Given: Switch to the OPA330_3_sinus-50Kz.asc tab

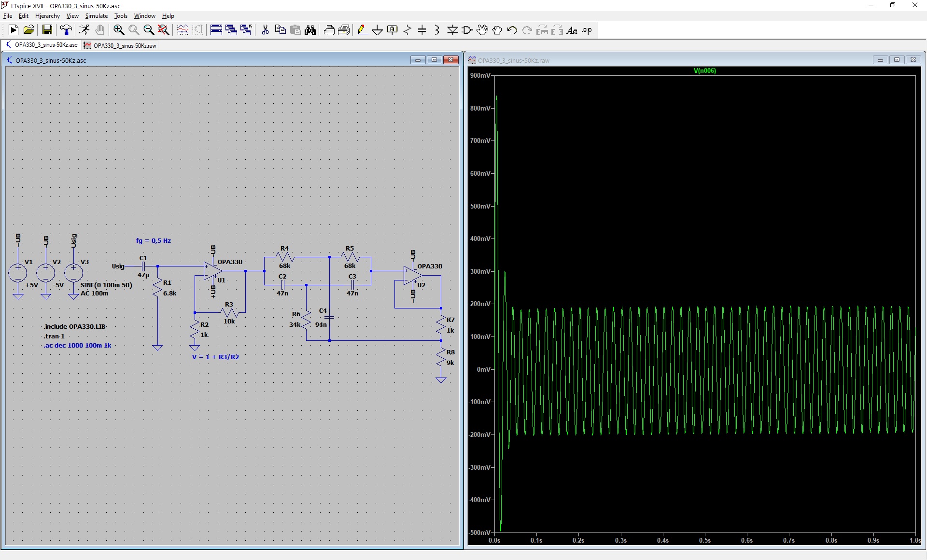Looking at the screenshot, I should click(x=42, y=45).
